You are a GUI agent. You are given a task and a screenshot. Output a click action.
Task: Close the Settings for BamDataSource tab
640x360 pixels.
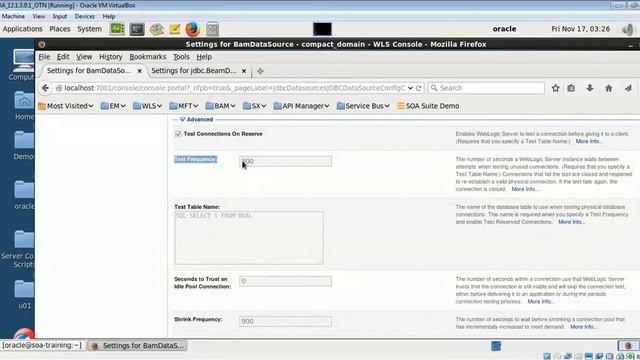[140, 71]
